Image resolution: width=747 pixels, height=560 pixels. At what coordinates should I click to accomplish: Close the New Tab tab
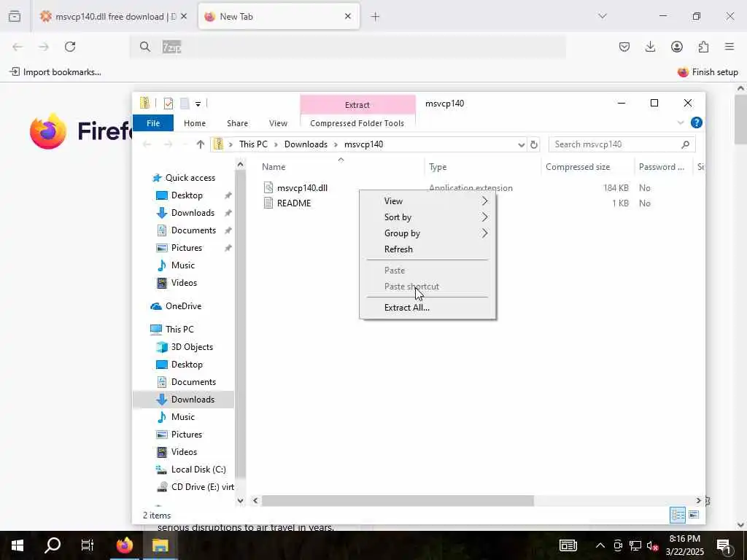coord(348,16)
